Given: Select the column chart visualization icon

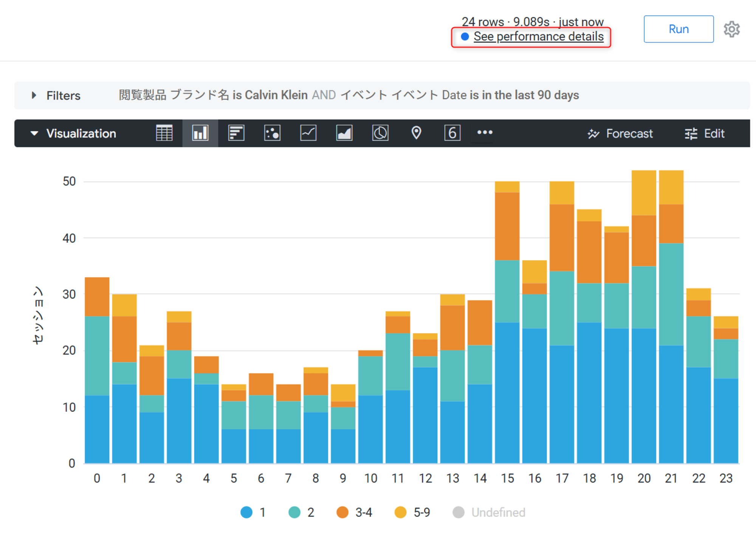Looking at the screenshot, I should 200,133.
